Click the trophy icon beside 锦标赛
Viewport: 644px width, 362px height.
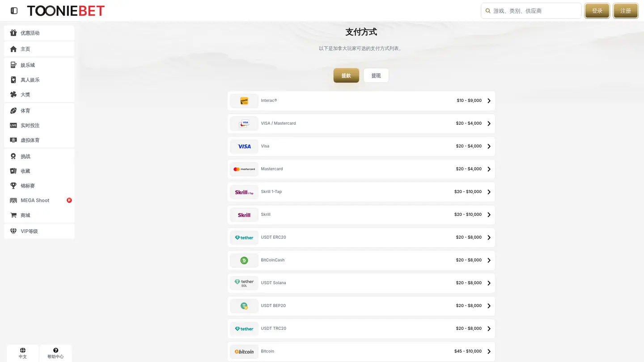click(13, 185)
